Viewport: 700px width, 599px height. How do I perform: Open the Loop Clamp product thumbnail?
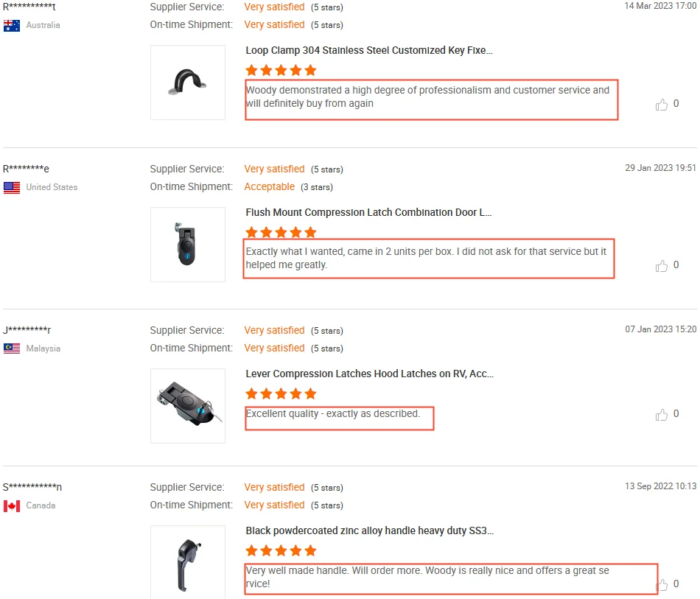[188, 83]
